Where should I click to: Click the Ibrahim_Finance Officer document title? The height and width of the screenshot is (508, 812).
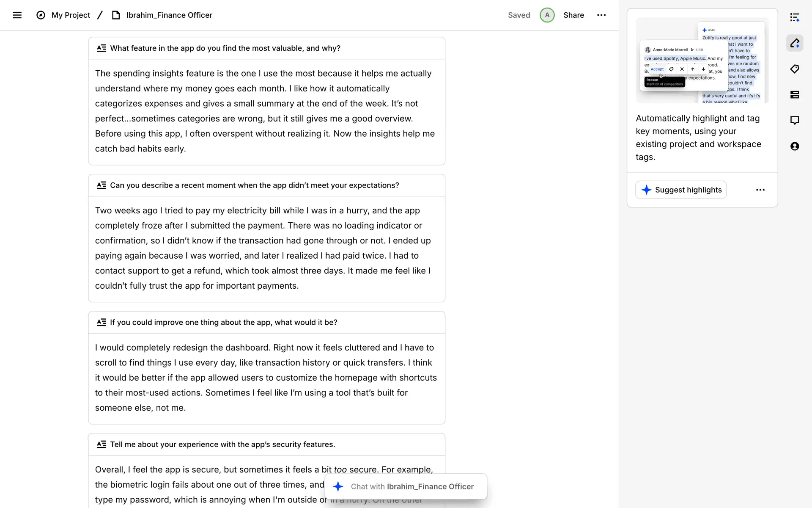point(169,15)
